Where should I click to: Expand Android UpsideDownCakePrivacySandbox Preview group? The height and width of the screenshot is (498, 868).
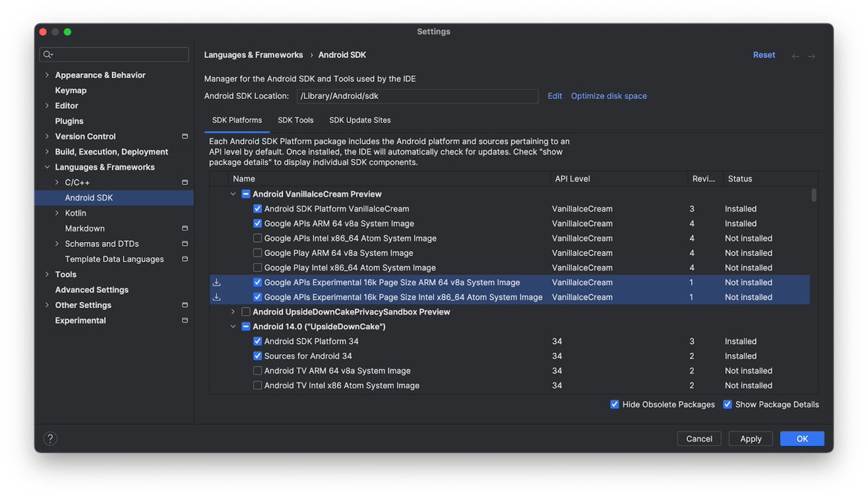pyautogui.click(x=233, y=312)
